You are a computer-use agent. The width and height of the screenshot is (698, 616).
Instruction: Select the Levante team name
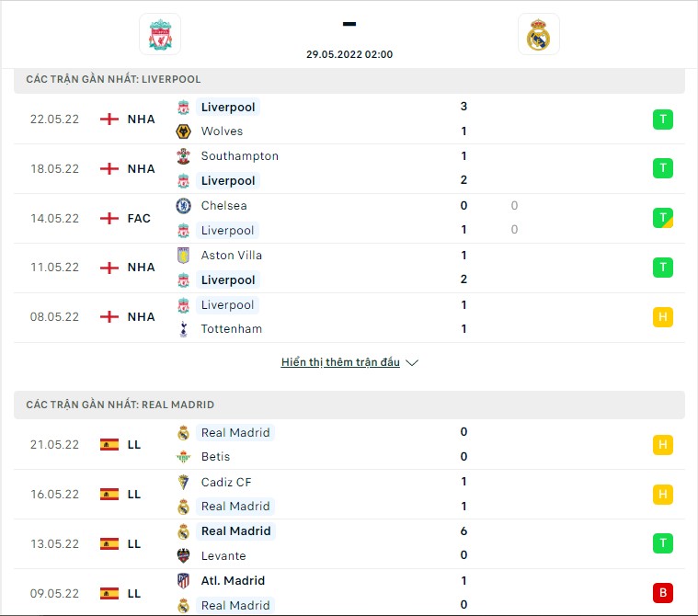223,555
